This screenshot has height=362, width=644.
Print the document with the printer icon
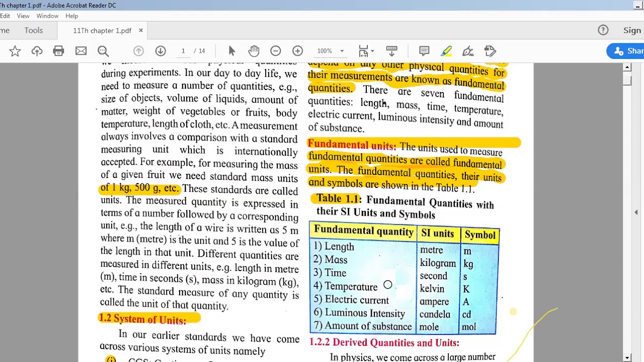click(58, 51)
